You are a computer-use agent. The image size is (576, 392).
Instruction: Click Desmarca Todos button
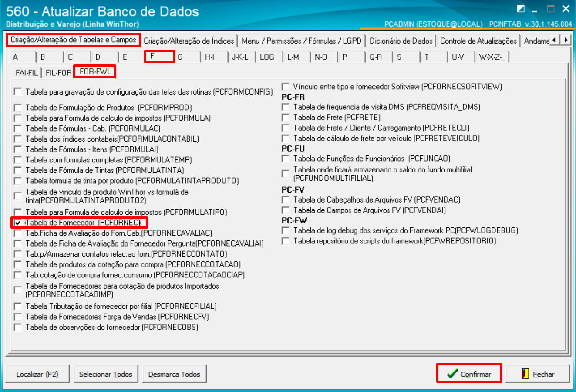(174, 374)
